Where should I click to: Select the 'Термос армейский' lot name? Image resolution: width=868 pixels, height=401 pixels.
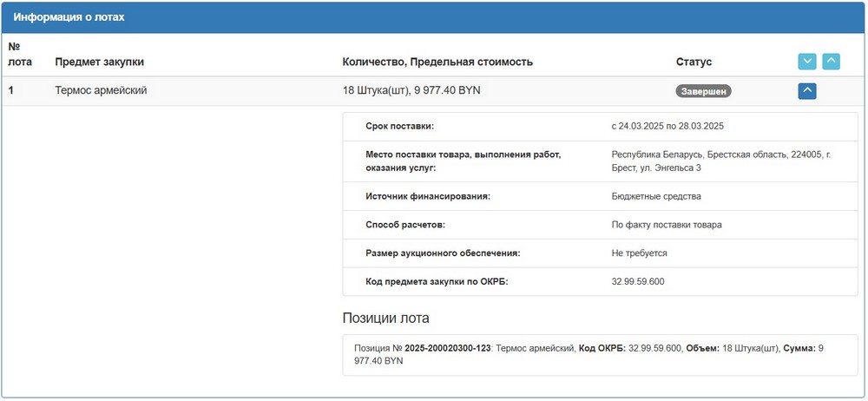coord(101,90)
